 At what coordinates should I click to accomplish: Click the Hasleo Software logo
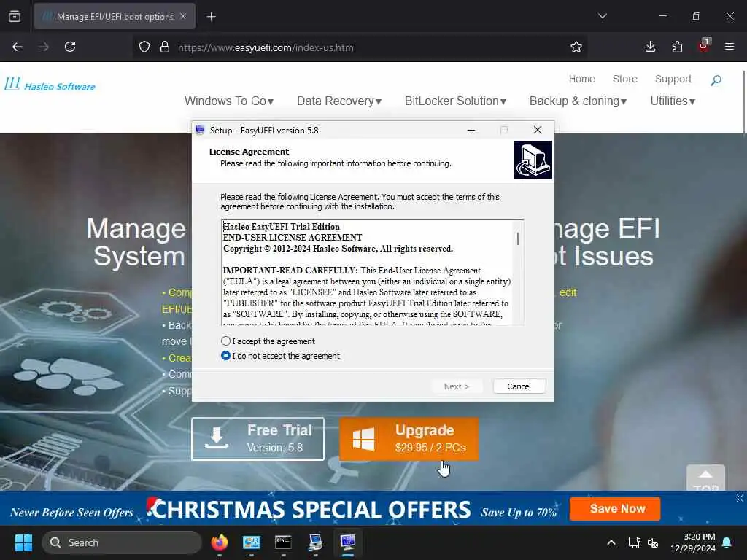click(x=50, y=85)
